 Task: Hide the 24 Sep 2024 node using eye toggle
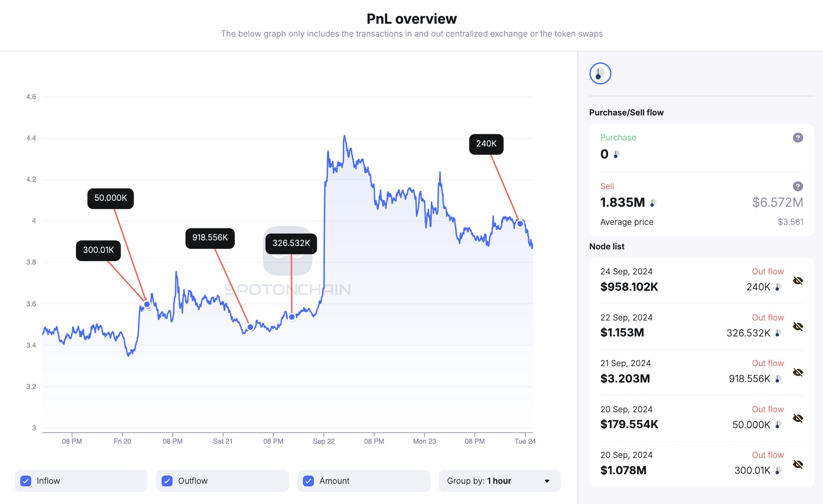coord(798,280)
